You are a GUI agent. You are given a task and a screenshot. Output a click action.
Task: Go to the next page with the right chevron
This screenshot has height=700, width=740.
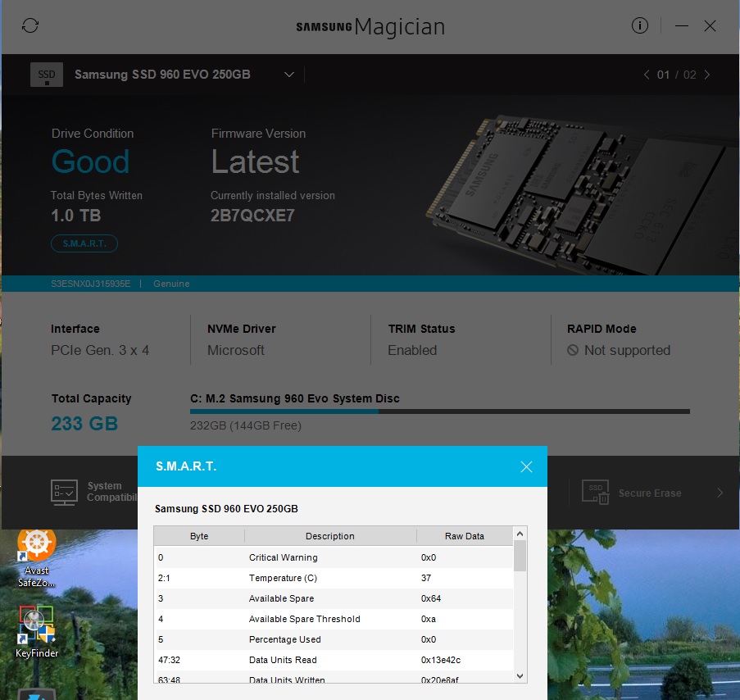(x=706, y=75)
